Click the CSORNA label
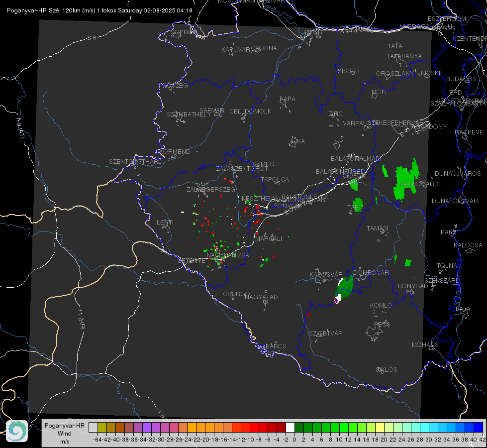 pos(264,48)
